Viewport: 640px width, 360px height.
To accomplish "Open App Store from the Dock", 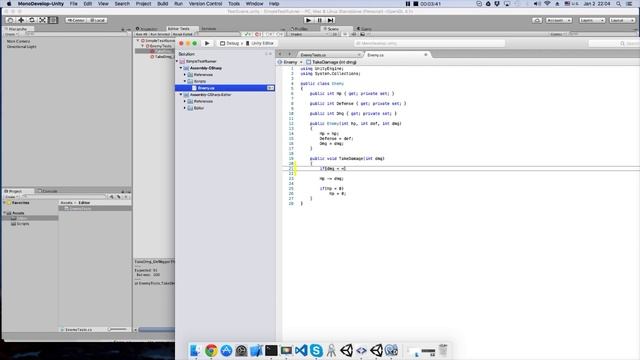I will (x=226, y=350).
